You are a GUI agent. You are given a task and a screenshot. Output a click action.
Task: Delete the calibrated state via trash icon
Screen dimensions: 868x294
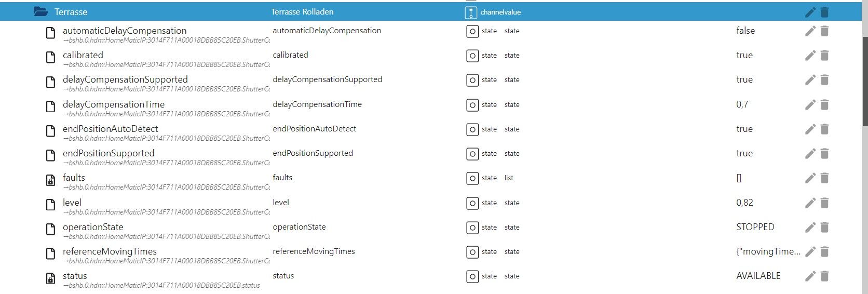pyautogui.click(x=824, y=56)
